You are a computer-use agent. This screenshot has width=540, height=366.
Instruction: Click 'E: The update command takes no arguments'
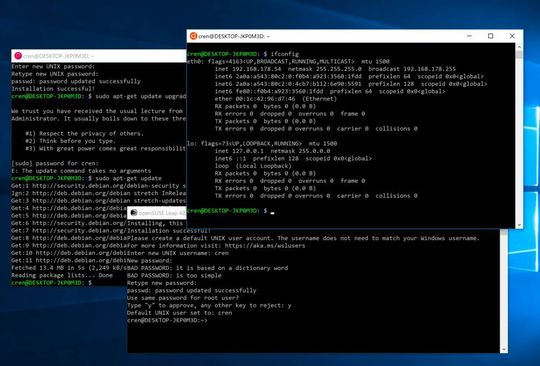(81, 171)
